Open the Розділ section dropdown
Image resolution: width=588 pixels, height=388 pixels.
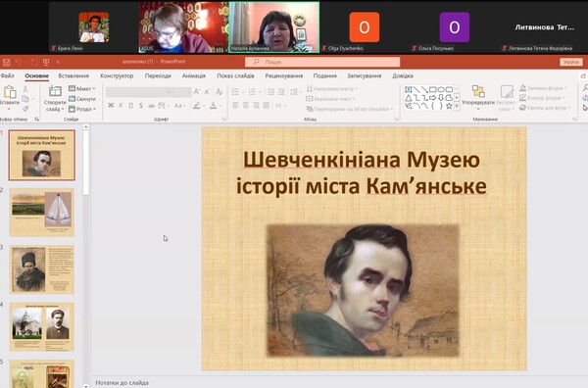click(82, 109)
